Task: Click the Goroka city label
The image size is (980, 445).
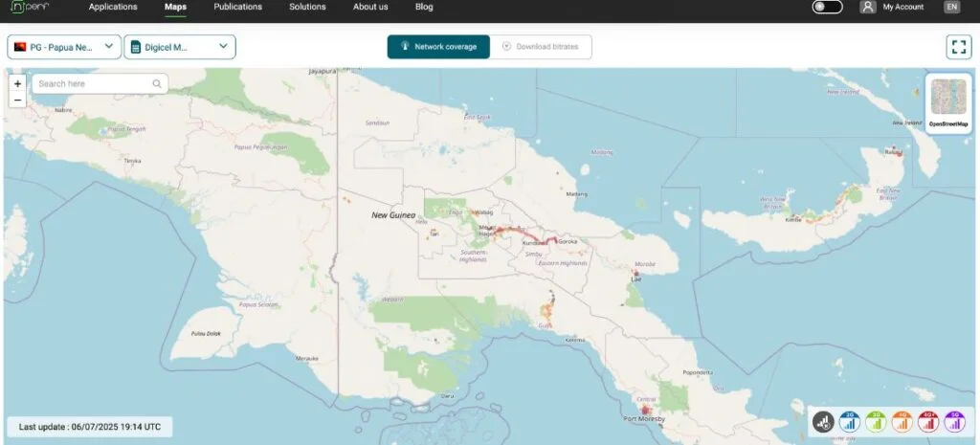Action: (x=568, y=241)
